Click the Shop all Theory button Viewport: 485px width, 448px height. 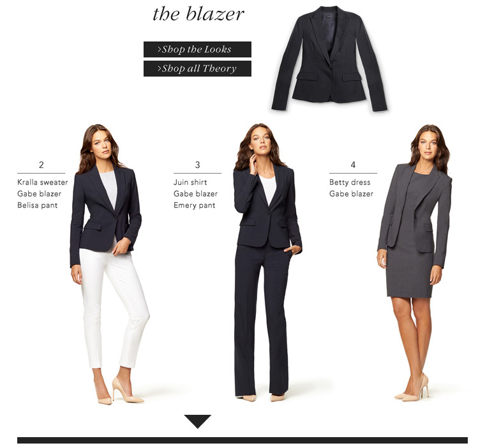(x=197, y=69)
